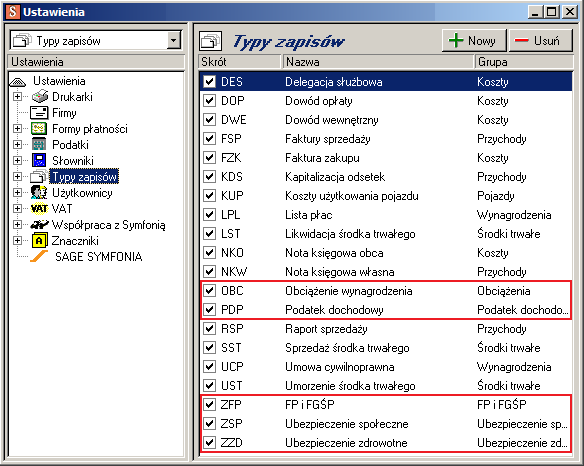Uncheck the ZZD Ubezpieczenie zdrowotne checkbox

coord(210,443)
